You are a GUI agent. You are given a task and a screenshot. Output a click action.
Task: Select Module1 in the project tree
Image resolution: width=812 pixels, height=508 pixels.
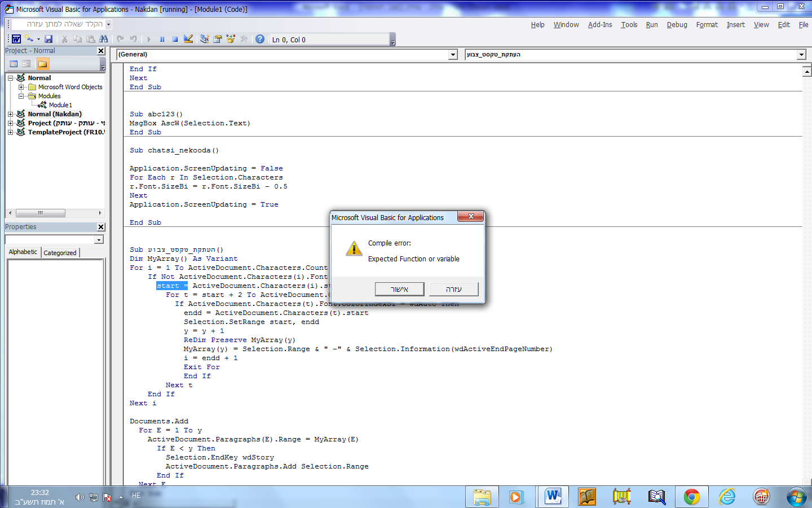(60, 105)
